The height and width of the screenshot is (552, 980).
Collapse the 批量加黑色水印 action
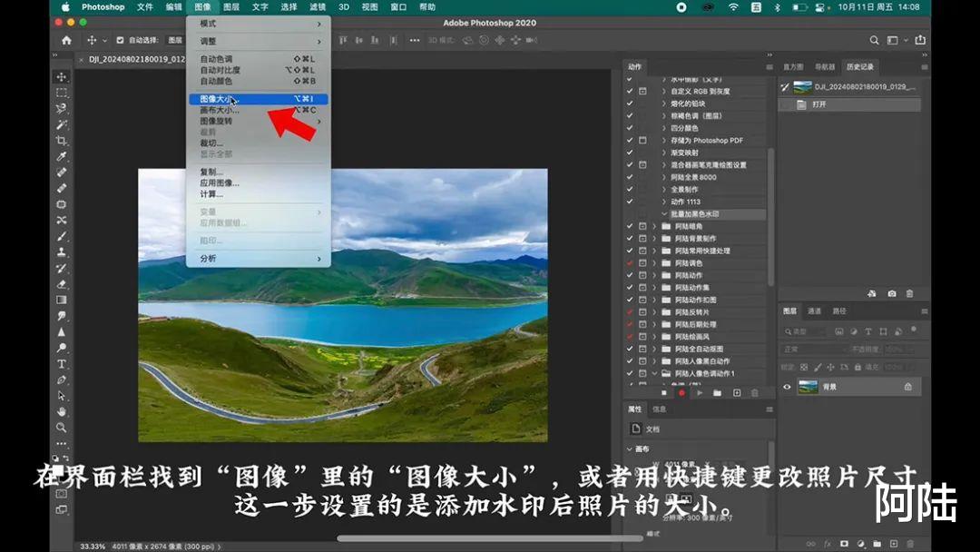coord(663,213)
